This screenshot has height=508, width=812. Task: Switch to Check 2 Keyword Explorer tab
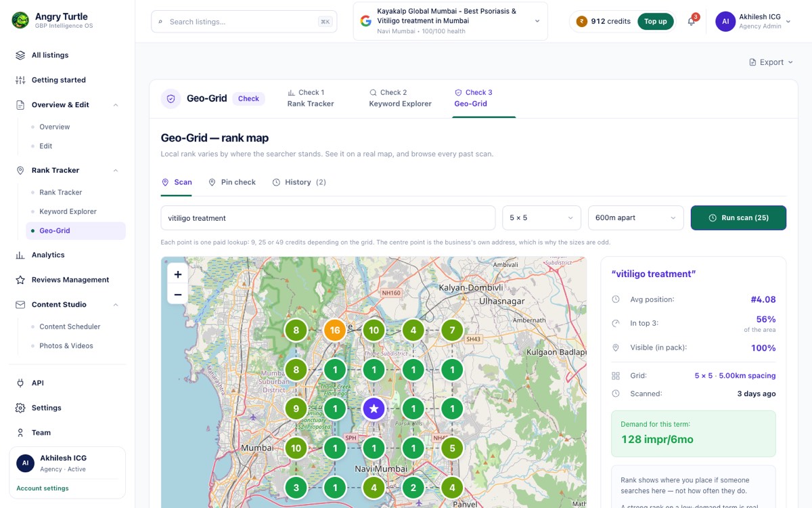pos(400,98)
